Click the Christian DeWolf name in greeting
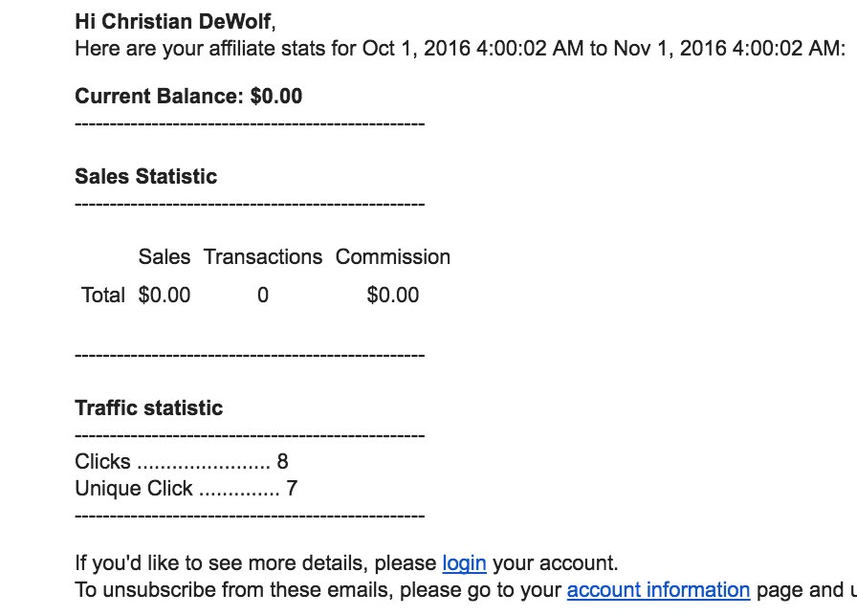Viewport: 857px width, 616px height. 185,21
